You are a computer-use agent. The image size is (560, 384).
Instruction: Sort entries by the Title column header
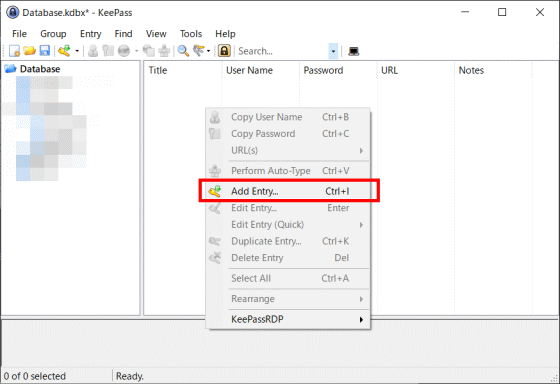(x=183, y=70)
